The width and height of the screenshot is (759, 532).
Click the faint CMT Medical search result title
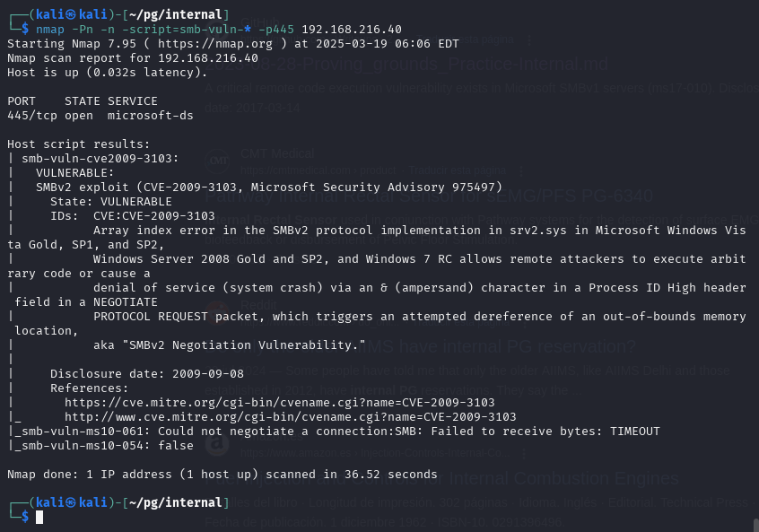tap(277, 154)
